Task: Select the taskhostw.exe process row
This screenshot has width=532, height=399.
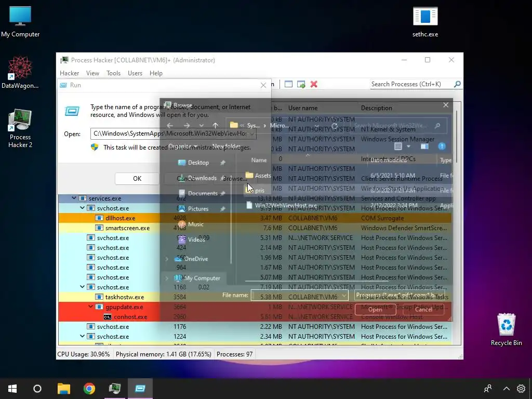Action: pos(255,297)
